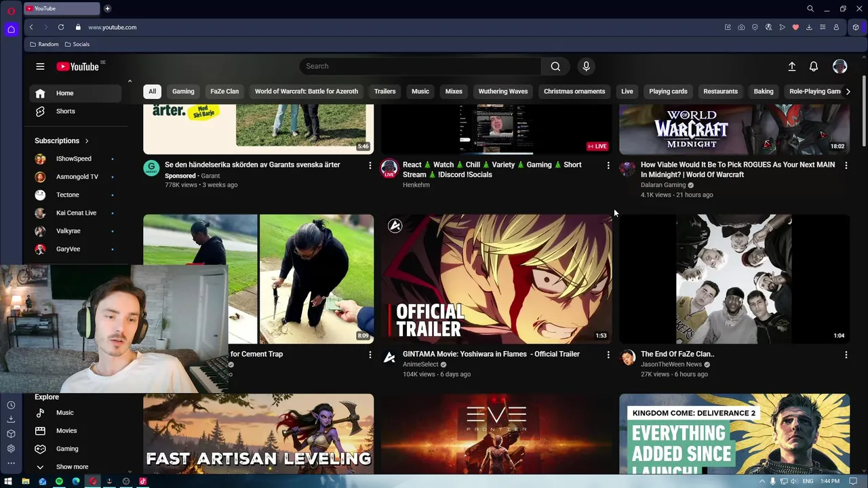The image size is (868, 488).
Task: Select the FaZe Clan filter chip
Action: point(224,91)
